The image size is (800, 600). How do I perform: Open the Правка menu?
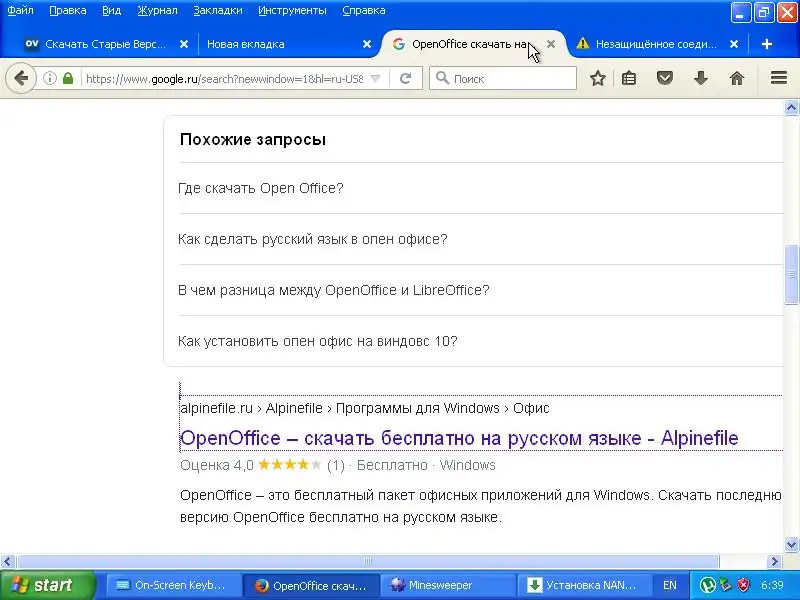pyautogui.click(x=67, y=10)
